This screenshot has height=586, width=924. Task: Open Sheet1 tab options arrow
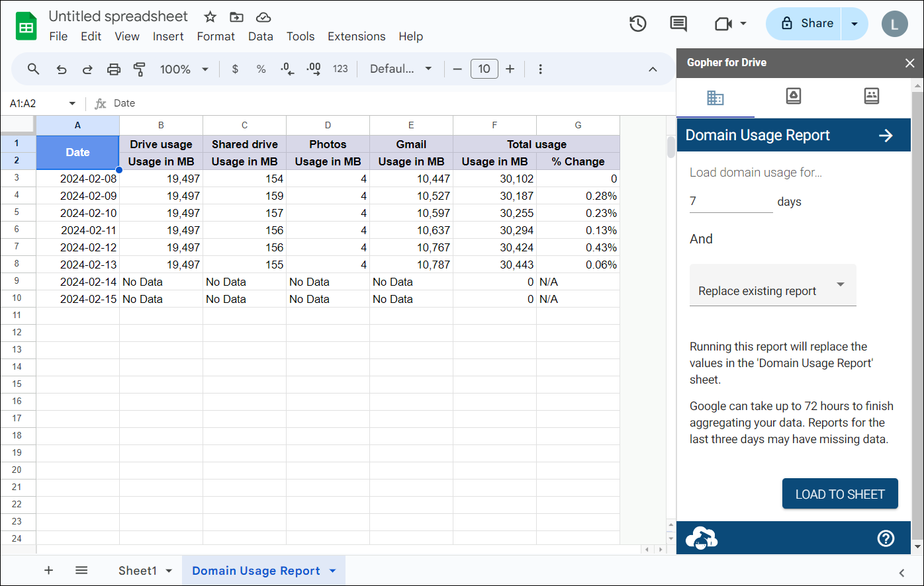pos(169,571)
